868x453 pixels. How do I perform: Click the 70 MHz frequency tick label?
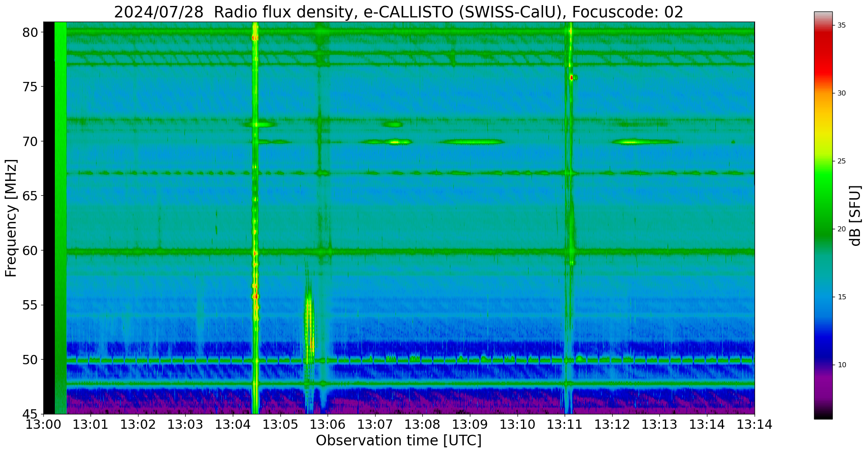[31, 141]
